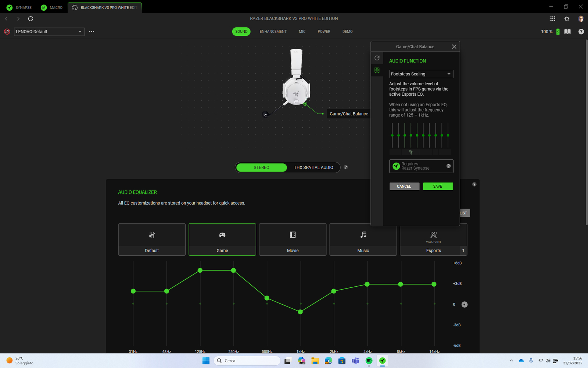Save the audio function changes
The image size is (588, 368).
coord(438,186)
